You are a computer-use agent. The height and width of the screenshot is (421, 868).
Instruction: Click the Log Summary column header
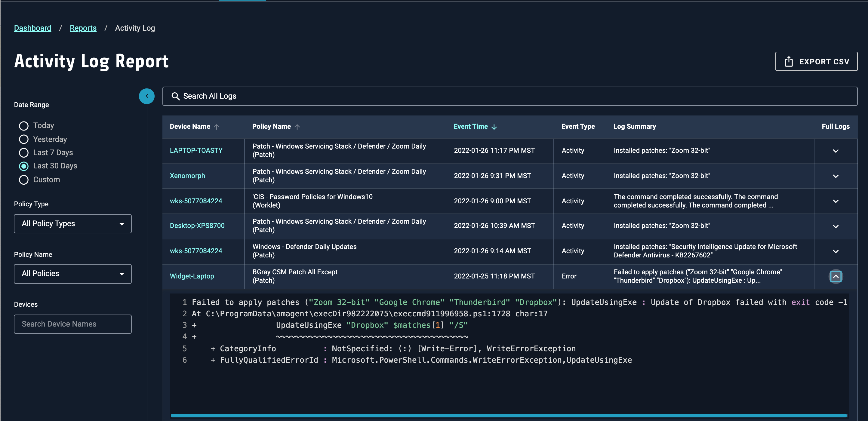pyautogui.click(x=635, y=127)
